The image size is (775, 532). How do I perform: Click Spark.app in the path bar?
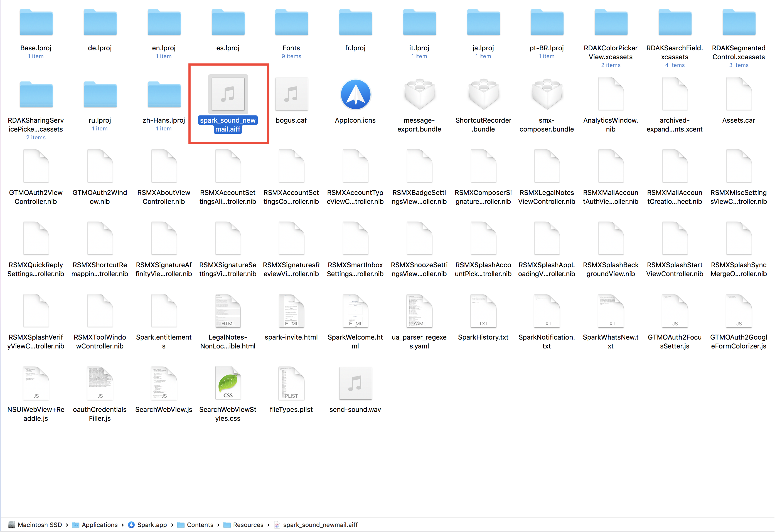point(152,525)
